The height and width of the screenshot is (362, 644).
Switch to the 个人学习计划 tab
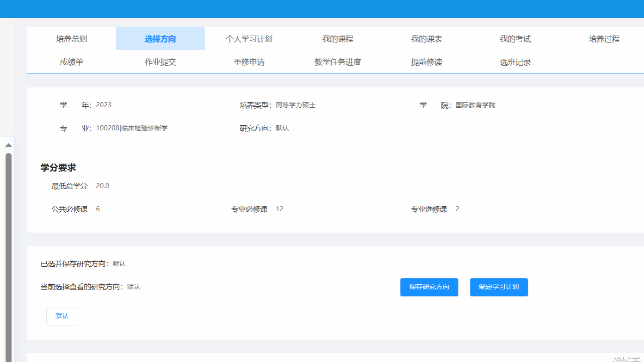click(249, 39)
